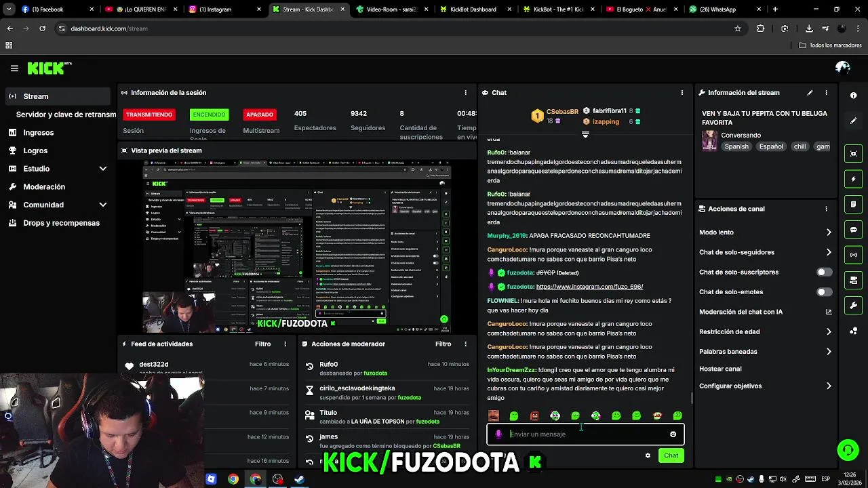Open Filtro in Feed de actividades
Screen dimensions: 868x488
pos(262,344)
